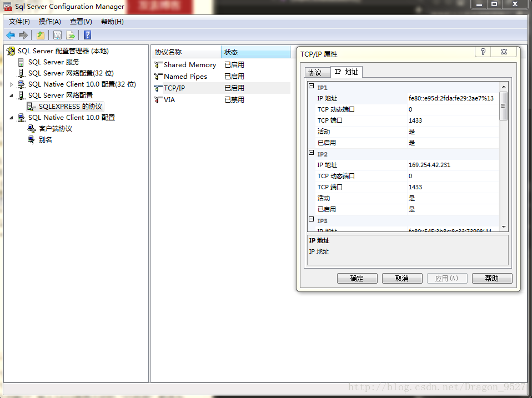Sort by the 协议名称 column header

(186, 52)
